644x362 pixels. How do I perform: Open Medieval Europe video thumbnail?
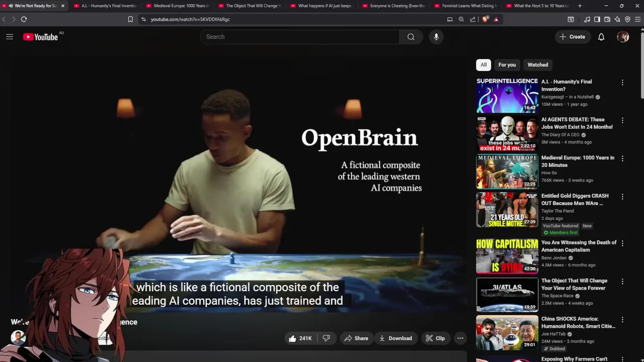(507, 171)
